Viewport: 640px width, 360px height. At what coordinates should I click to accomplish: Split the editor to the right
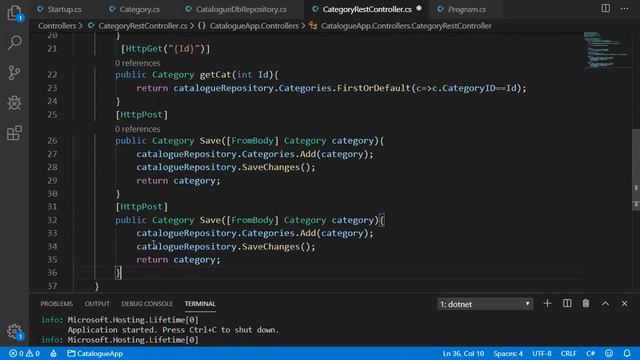[x=606, y=9]
